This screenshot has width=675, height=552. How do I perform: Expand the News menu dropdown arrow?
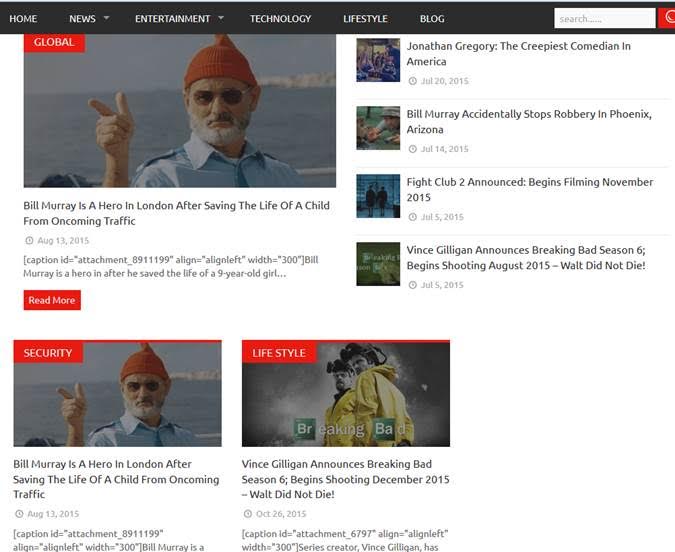tap(107, 18)
